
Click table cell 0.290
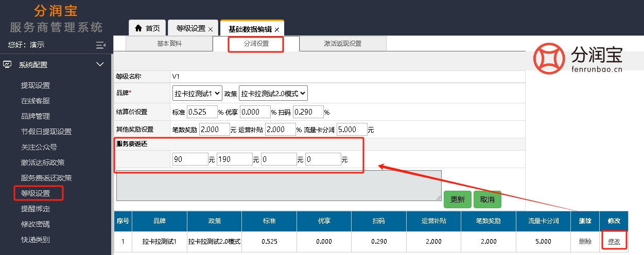(x=379, y=242)
